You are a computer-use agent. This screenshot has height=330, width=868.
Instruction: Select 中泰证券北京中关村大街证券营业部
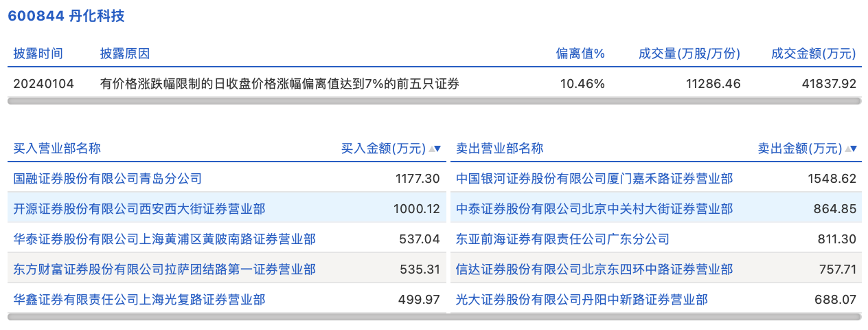595,209
